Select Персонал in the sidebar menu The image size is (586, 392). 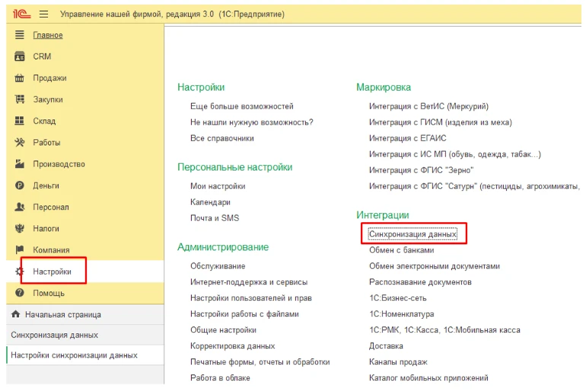point(51,207)
